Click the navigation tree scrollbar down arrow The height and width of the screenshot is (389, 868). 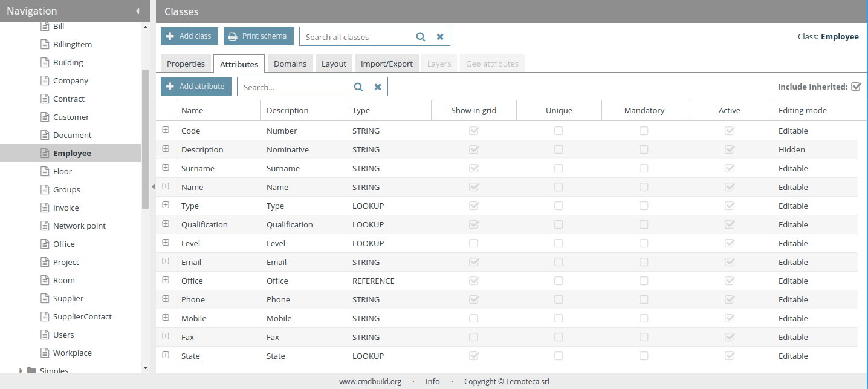[145, 367]
